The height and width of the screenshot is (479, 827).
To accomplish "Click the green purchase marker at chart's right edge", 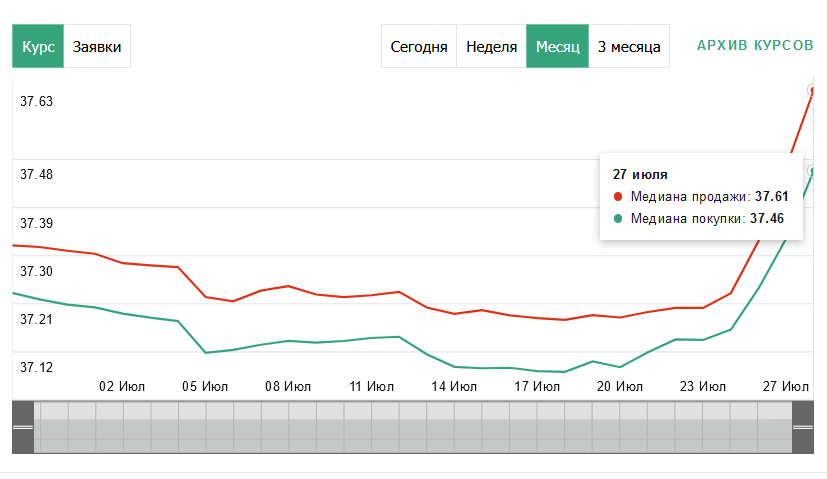I will pos(813,171).
